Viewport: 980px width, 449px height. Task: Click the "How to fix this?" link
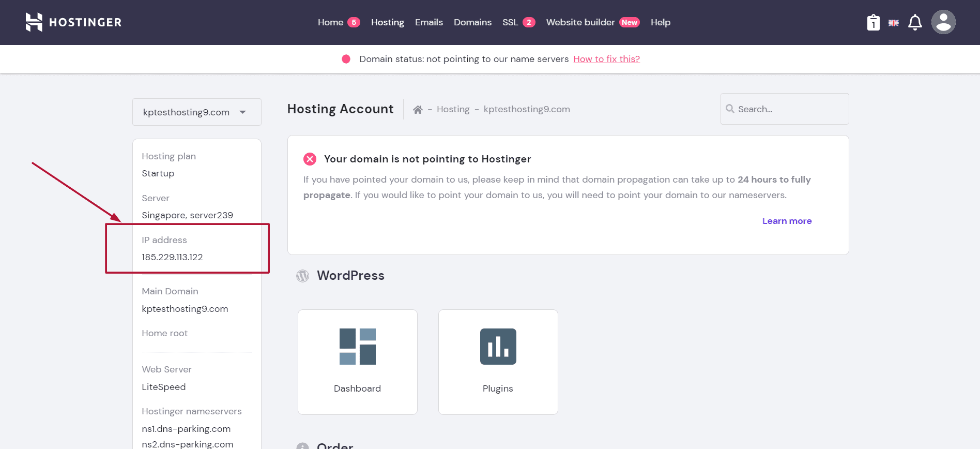pyautogui.click(x=606, y=59)
